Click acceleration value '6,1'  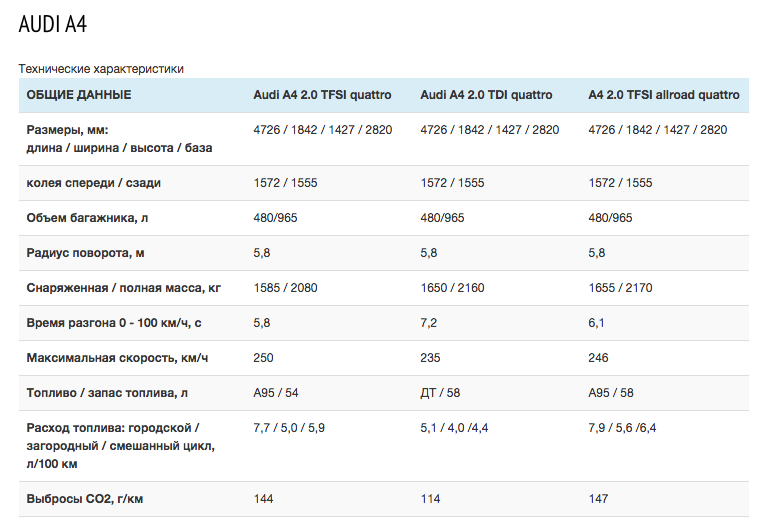[596, 323]
